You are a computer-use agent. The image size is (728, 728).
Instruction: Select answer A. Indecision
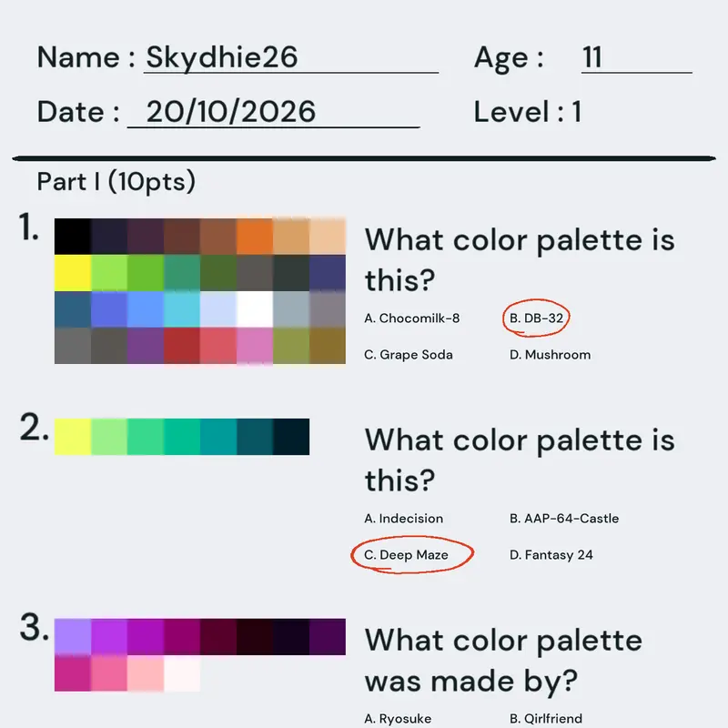point(403,518)
